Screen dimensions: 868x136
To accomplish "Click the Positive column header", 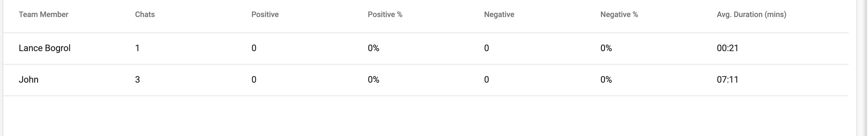I will pyautogui.click(x=265, y=14).
